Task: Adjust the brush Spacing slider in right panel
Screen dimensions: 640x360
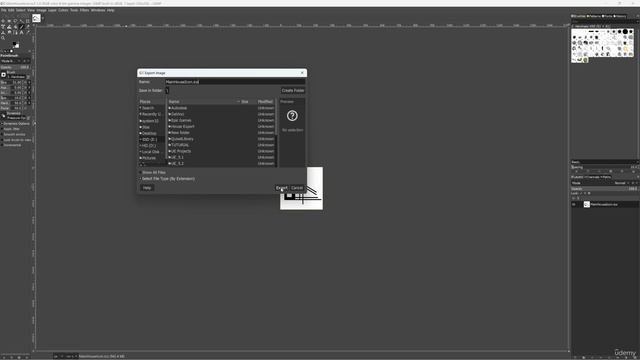Action: tap(605, 167)
